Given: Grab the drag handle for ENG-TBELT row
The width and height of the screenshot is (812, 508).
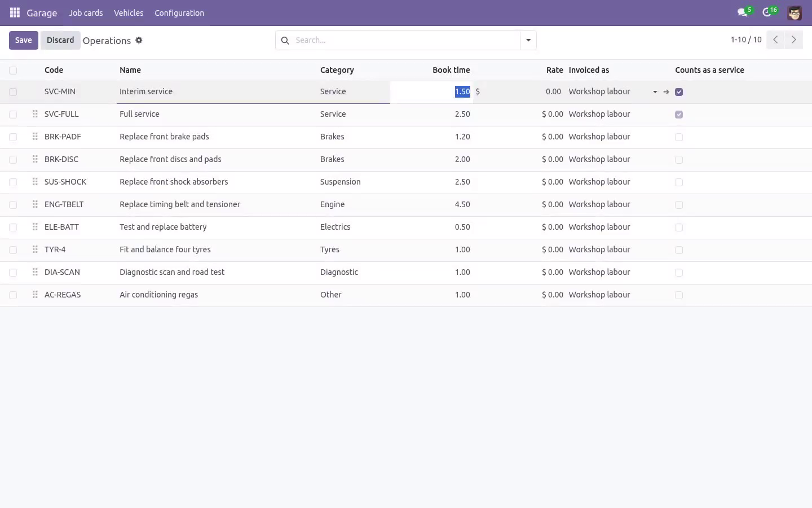Looking at the screenshot, I should 35,204.
